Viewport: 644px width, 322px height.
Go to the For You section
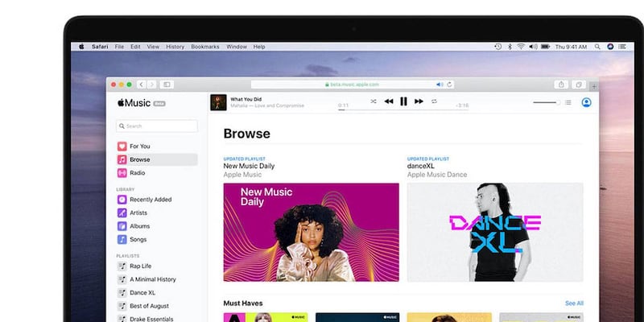coord(139,147)
